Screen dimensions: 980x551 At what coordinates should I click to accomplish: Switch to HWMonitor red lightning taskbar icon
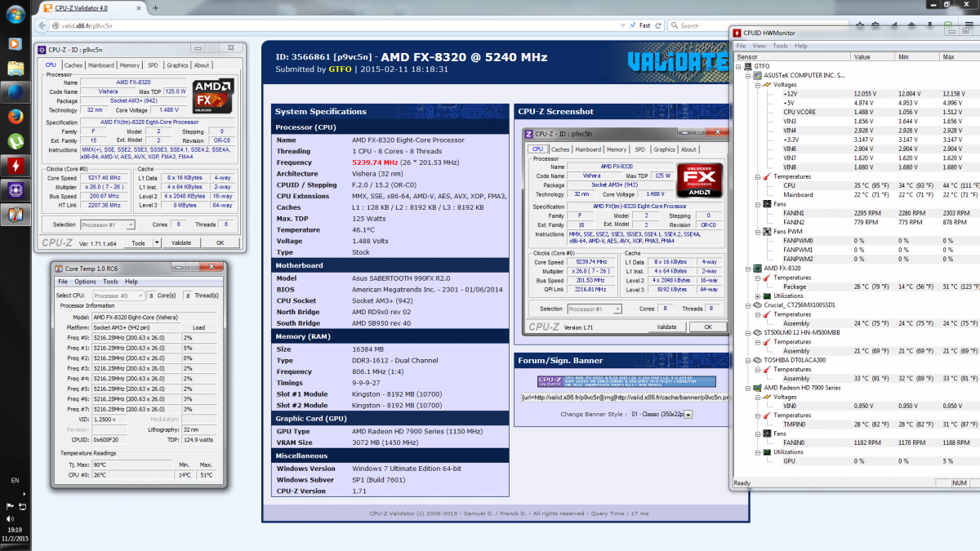point(15,166)
